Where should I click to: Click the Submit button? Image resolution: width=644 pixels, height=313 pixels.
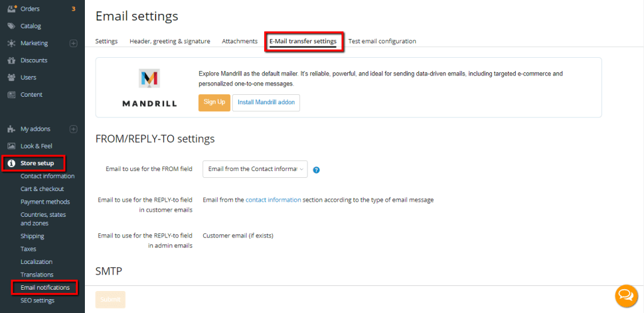pyautogui.click(x=110, y=299)
